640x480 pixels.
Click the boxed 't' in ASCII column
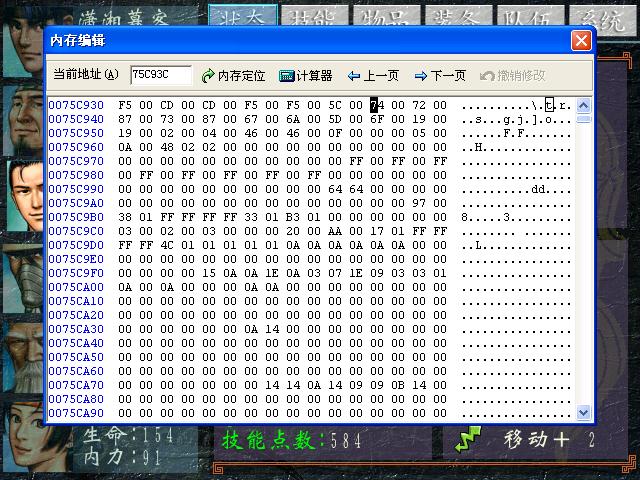tap(549, 105)
